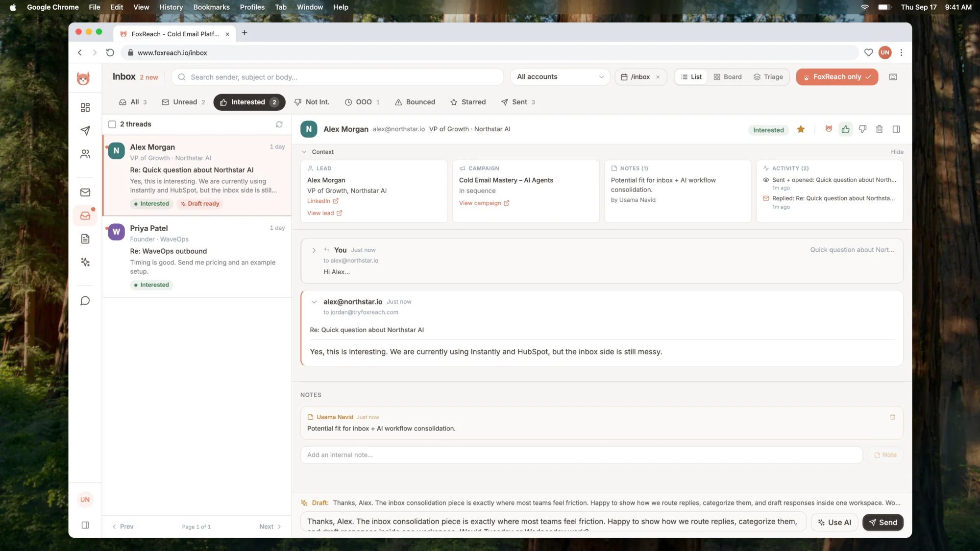980x551 pixels.
Task: Open the AI sparkle icon in sidebar
Action: (85, 262)
